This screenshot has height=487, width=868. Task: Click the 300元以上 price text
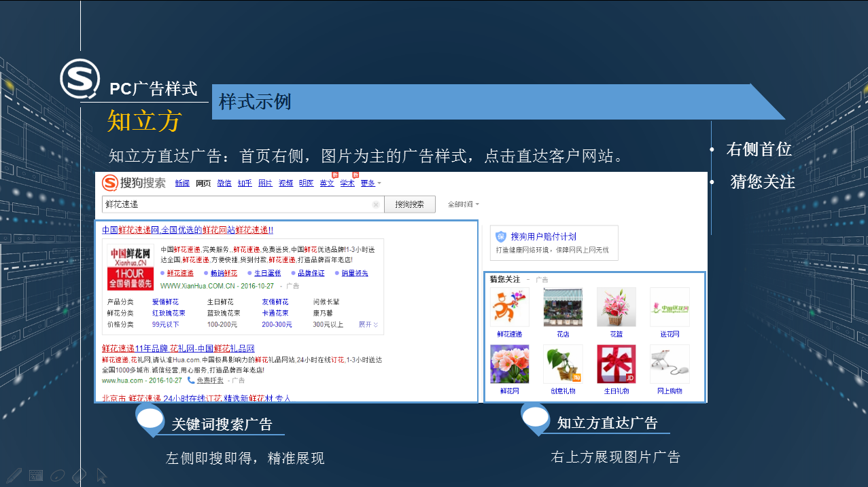(328, 325)
